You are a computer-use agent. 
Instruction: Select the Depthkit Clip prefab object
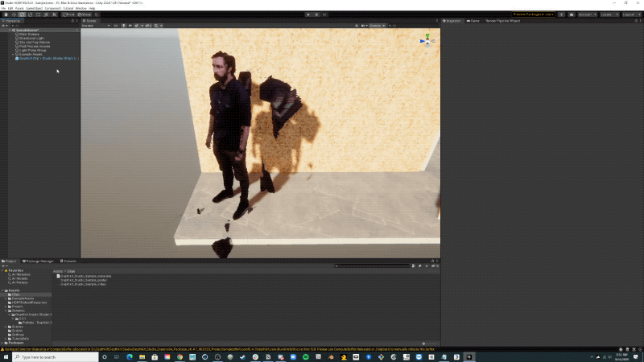point(47,58)
